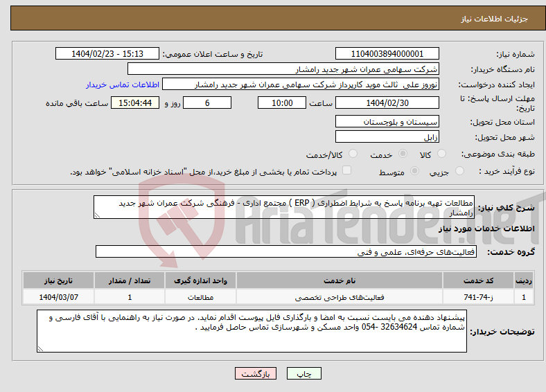Select the کالا/خدمت radio button

click(x=353, y=154)
